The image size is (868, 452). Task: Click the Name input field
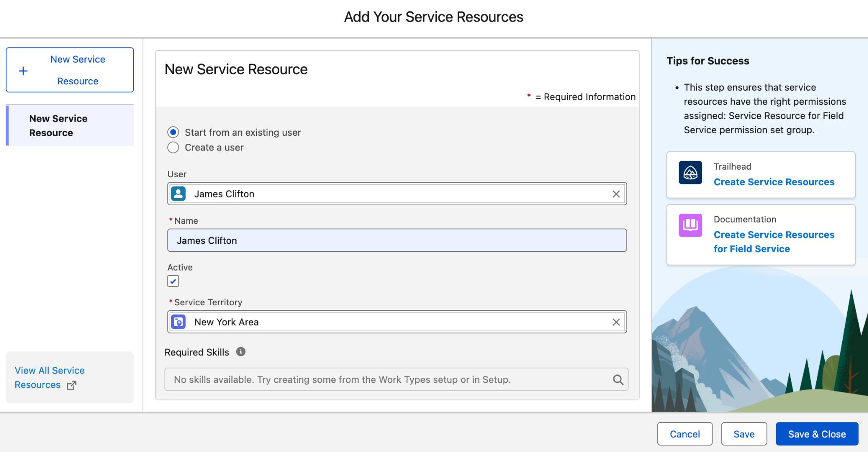click(x=397, y=240)
